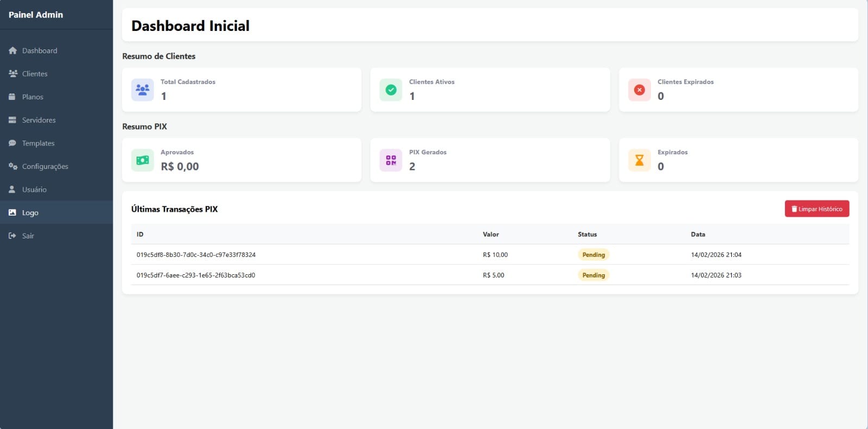Click the Resumo PIX heading
Viewport: 868px width, 429px height.
pos(145,127)
